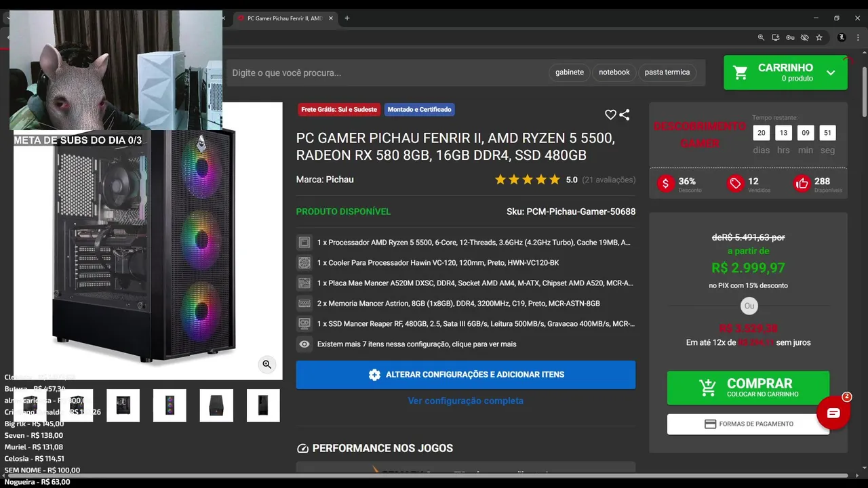Click the SSD icon in spec list

[x=304, y=323]
